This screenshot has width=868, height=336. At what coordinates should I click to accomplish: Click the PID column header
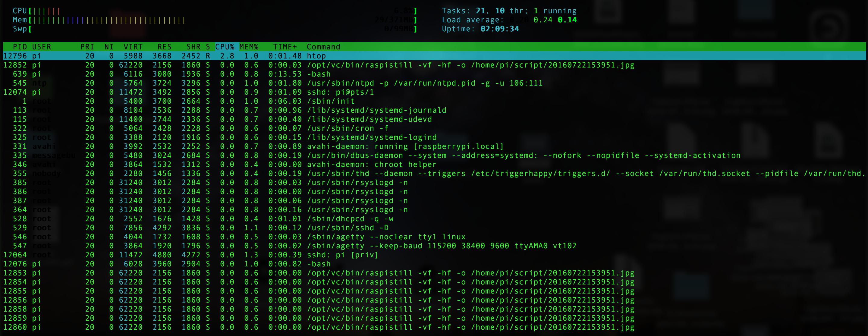tap(20, 47)
